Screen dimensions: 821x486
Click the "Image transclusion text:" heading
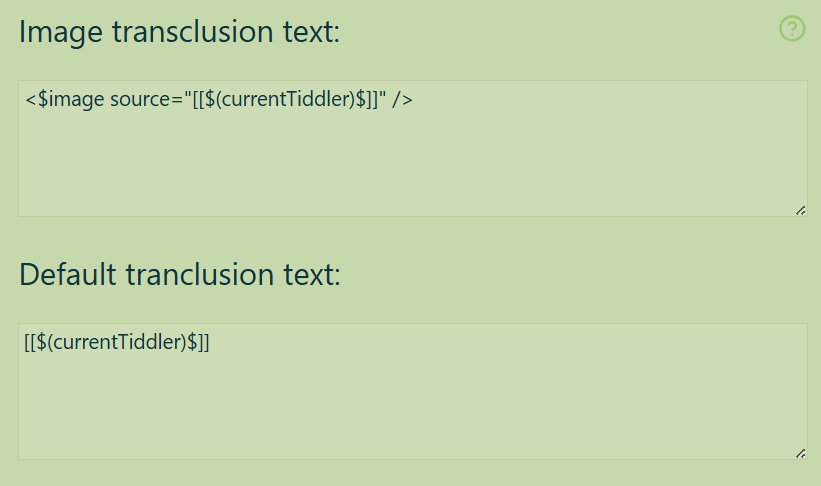click(x=180, y=32)
